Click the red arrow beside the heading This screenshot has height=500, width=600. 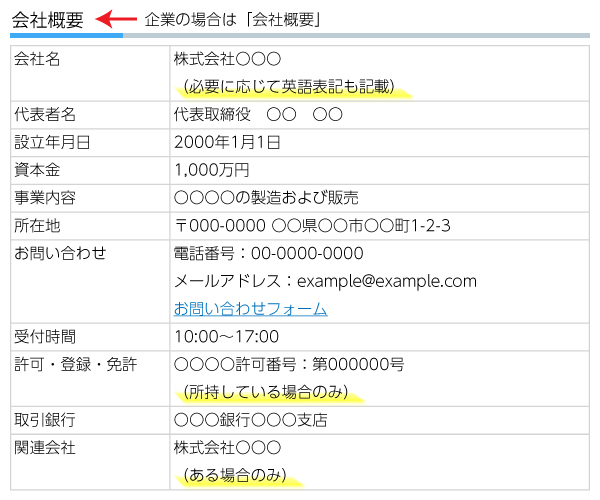click(x=121, y=19)
